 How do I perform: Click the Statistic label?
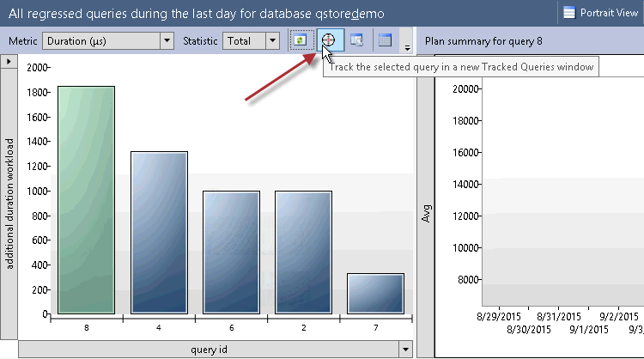click(x=200, y=41)
